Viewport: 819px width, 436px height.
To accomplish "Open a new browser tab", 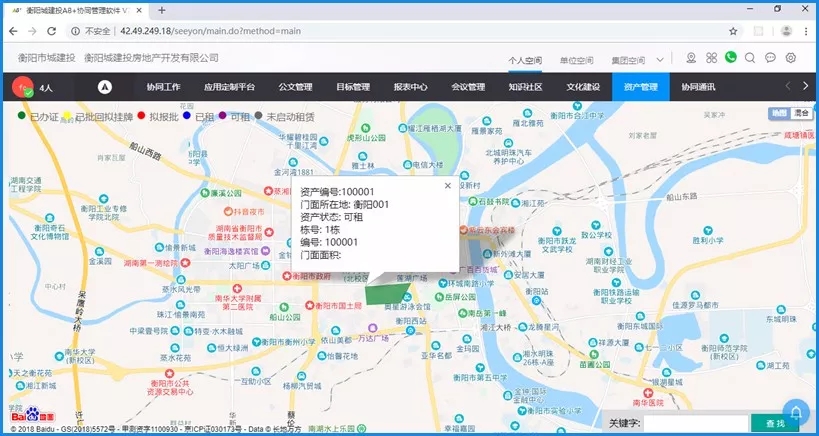I will tap(161, 10).
